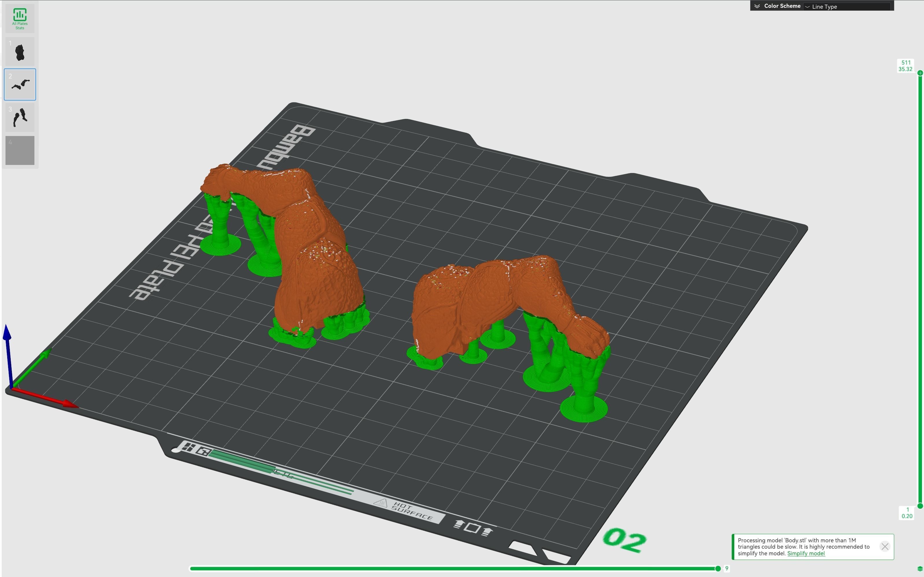Viewport: 924px width, 577px height.
Task: Select plate 1 thumbnail
Action: 20,52
